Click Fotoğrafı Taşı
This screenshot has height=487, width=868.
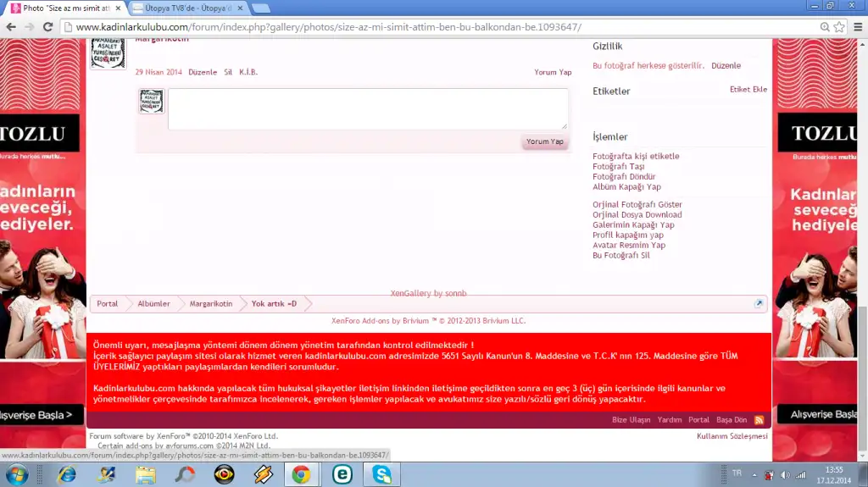618,166
